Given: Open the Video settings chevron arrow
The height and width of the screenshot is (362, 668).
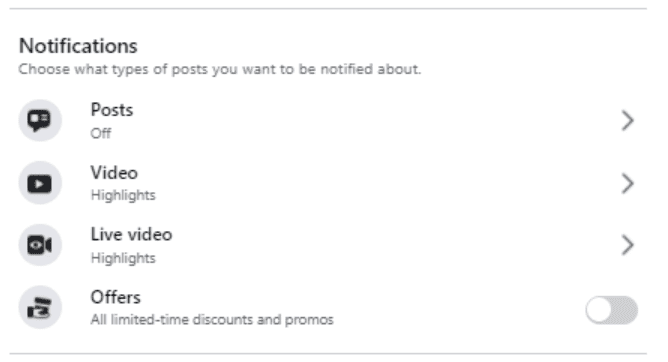Looking at the screenshot, I should coord(628,184).
